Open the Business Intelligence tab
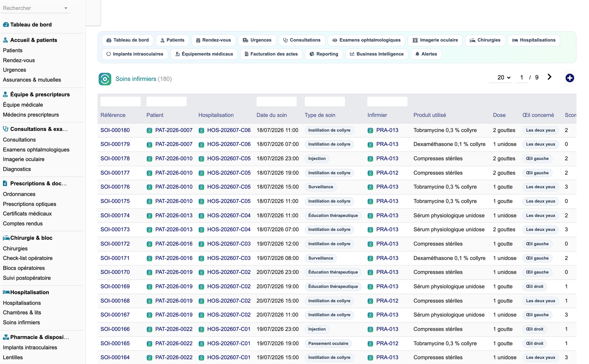The width and height of the screenshot is (589, 364). pos(377,54)
